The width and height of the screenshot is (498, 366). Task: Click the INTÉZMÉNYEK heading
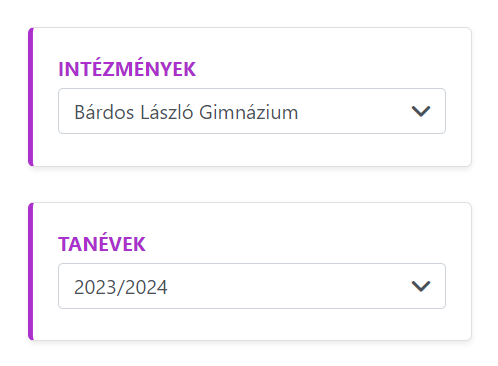127,69
